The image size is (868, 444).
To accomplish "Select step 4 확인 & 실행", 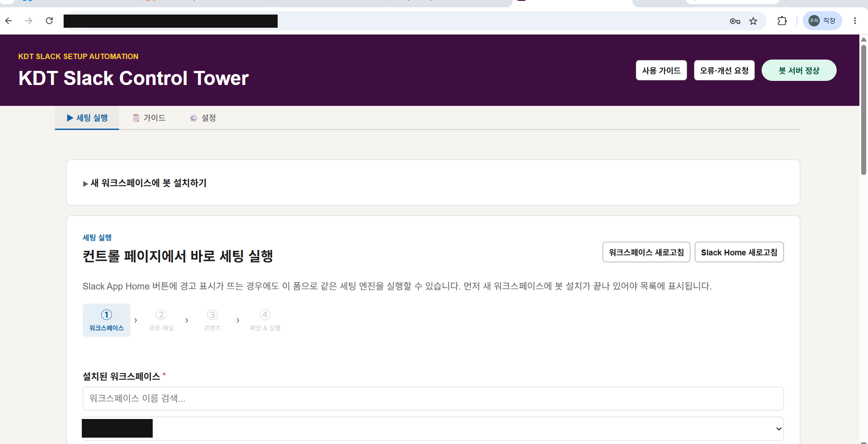I will click(265, 320).
